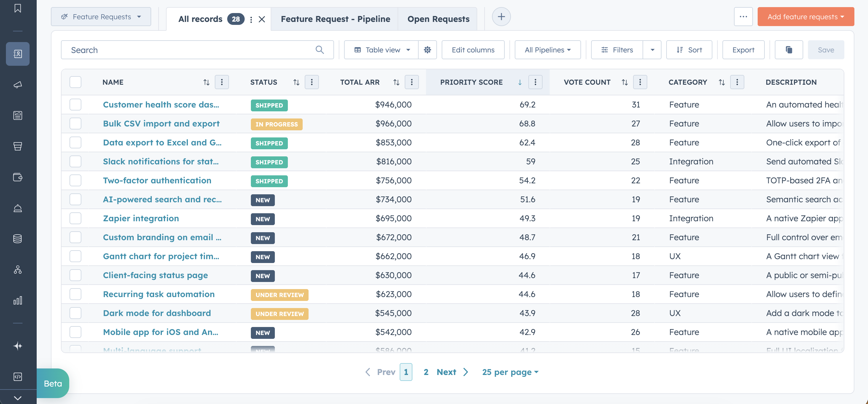This screenshot has width=868, height=404.
Task: Open the Bulk CSV import and export record
Action: tap(161, 124)
